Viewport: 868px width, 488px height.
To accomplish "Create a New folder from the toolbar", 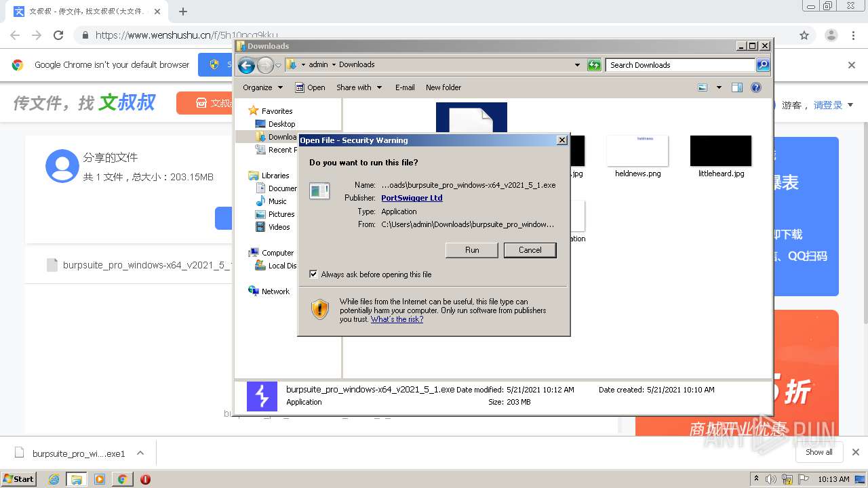I will [443, 87].
